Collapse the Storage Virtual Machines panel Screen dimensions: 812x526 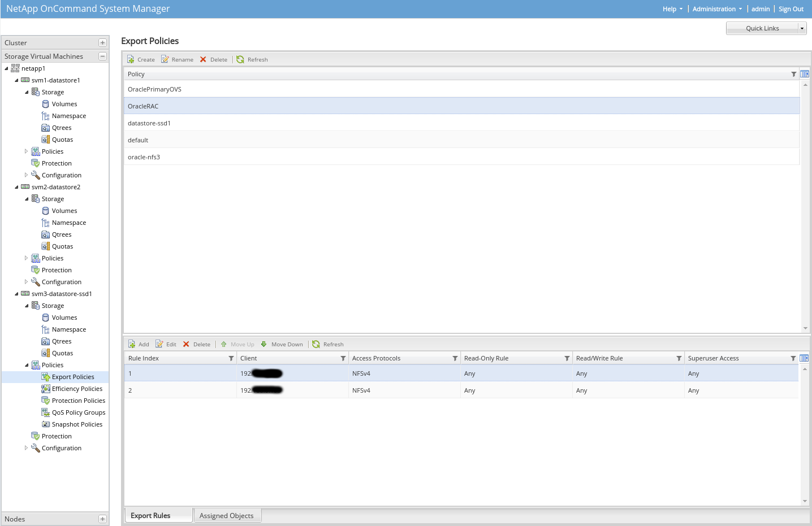click(x=102, y=56)
